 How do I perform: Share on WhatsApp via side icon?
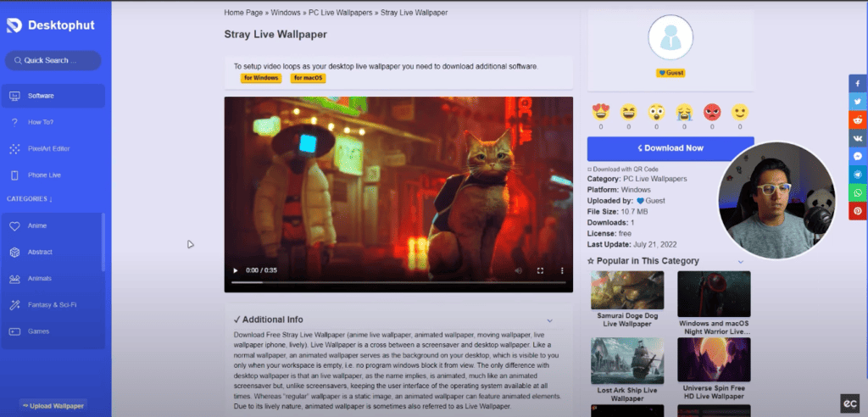click(858, 193)
